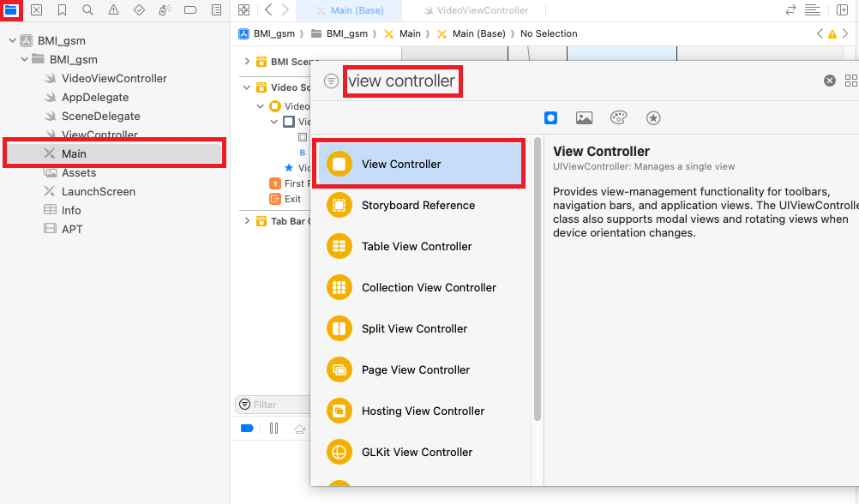
Task: Expand the BMI Scene in outline
Action: point(247,62)
